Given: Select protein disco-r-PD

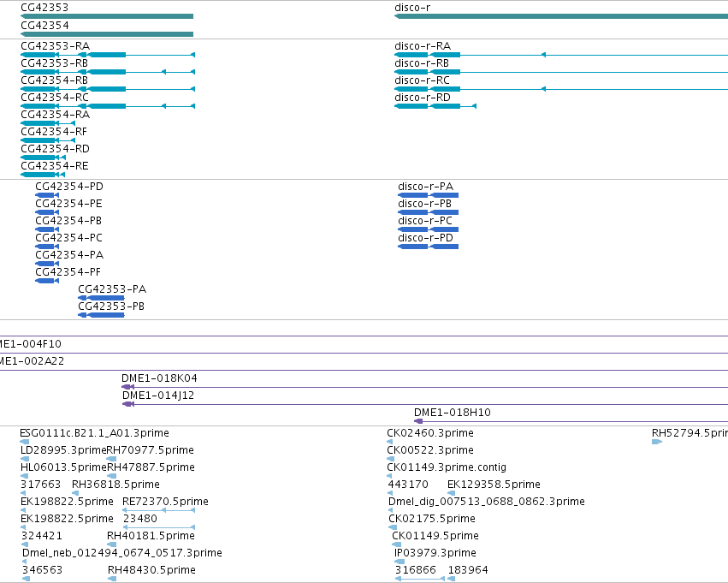Looking at the screenshot, I should pos(428,247).
